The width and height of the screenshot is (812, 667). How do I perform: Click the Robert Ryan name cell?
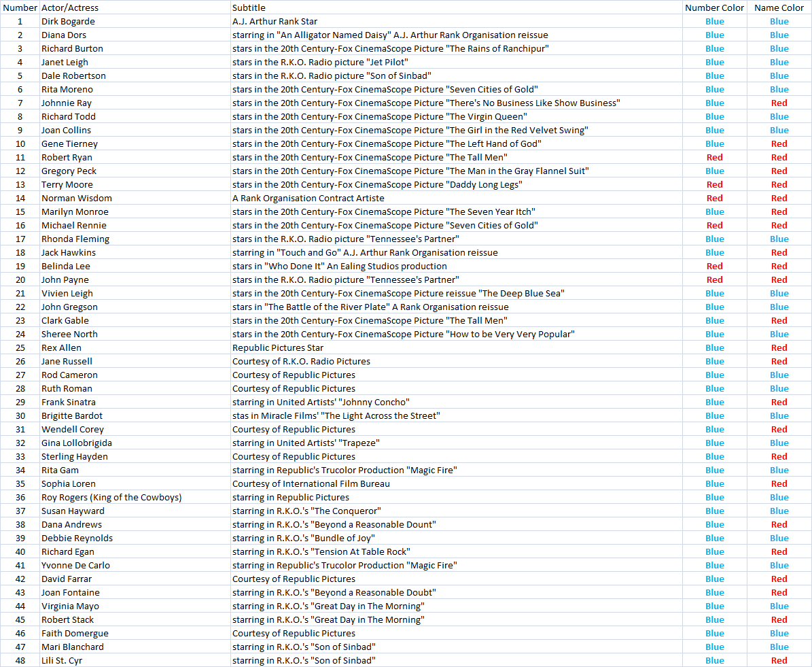tap(135, 157)
